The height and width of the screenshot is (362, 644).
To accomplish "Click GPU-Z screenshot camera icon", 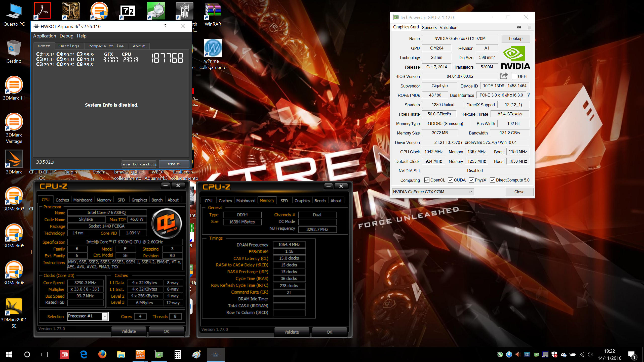I will 519,27.
